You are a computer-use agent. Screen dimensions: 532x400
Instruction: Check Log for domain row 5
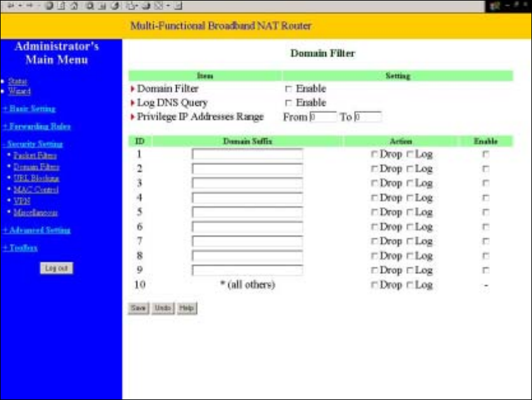point(410,212)
